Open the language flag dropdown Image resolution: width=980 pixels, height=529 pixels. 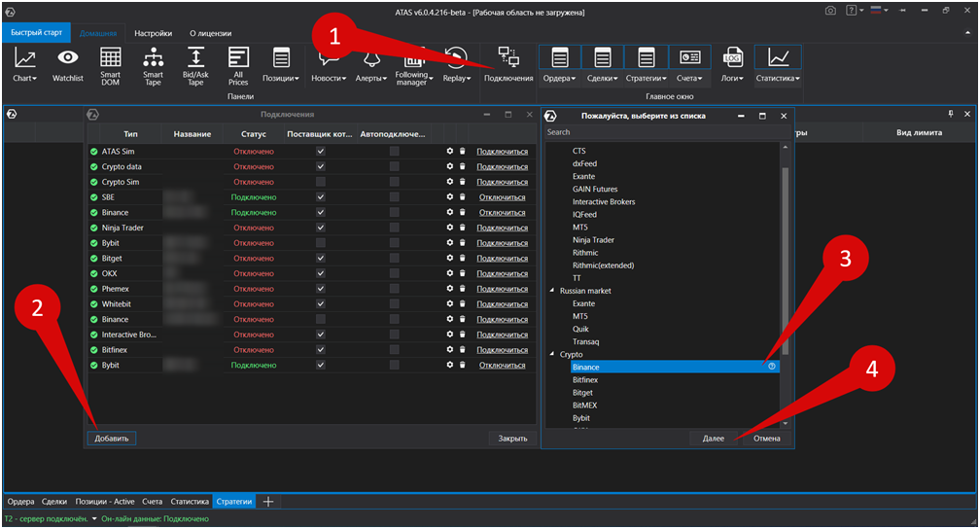[x=879, y=11]
